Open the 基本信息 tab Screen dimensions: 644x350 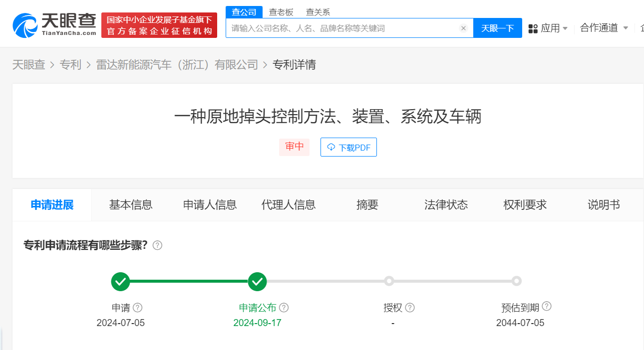130,204
